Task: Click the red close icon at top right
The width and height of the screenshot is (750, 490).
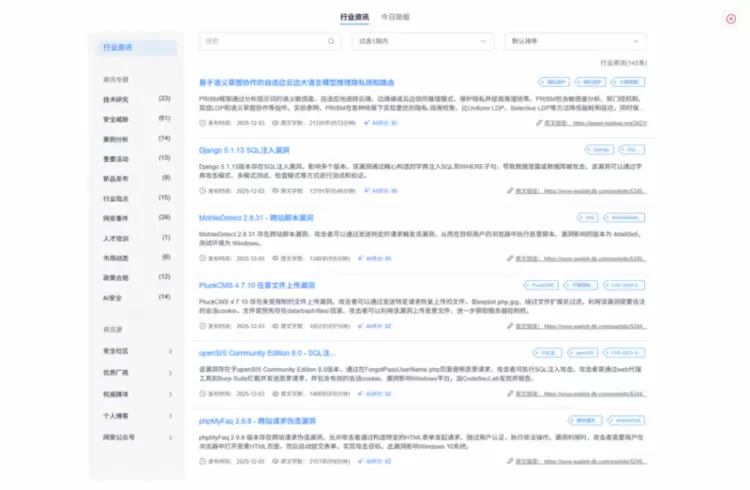Action: pos(731,18)
